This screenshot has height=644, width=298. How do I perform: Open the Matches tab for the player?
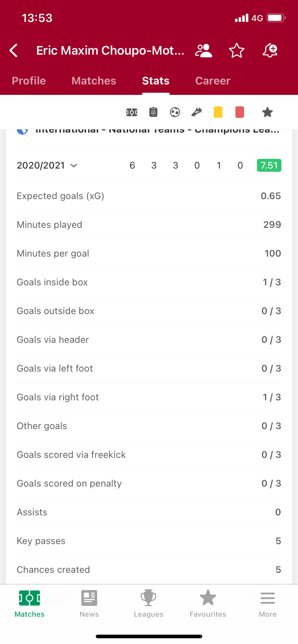click(94, 81)
